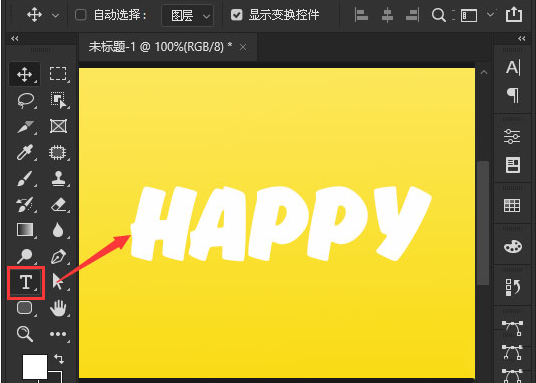Open the Swatches grid panel icon
Screen dimensions: 536x383
point(512,206)
